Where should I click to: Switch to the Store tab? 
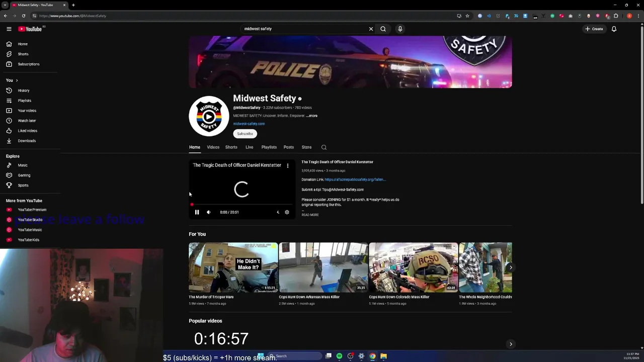(x=306, y=147)
